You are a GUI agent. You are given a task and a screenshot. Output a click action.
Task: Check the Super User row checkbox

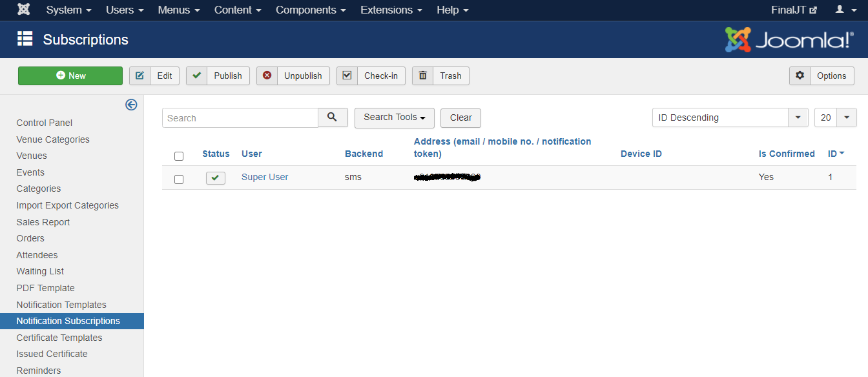point(179,179)
